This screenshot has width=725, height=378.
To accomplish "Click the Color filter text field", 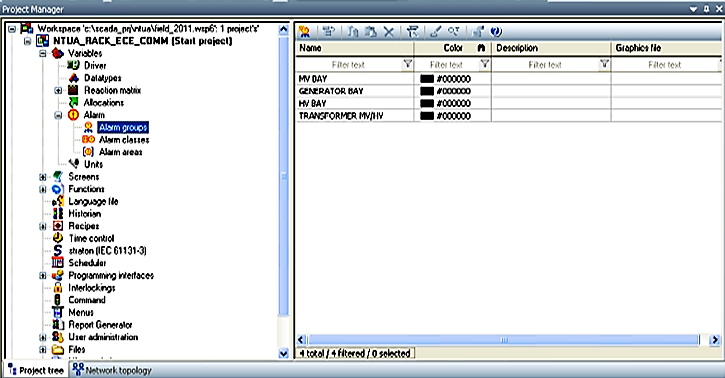I will (447, 65).
